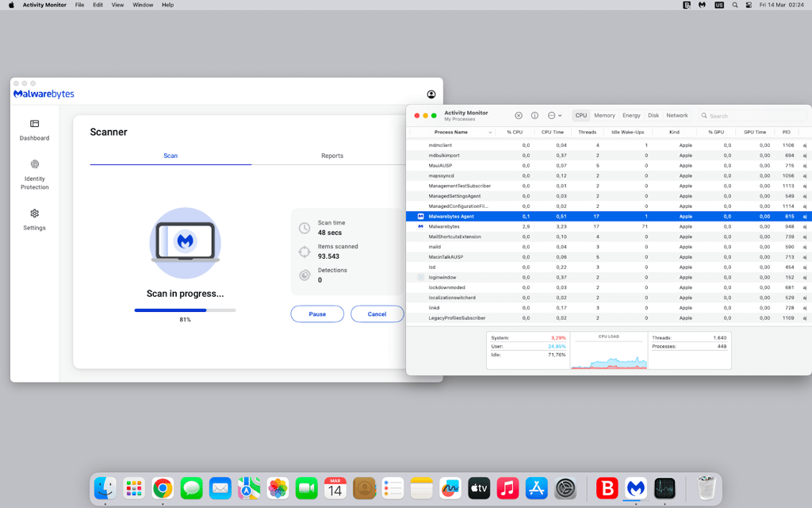Viewport: 812px width, 508px height.
Task: Select the Scan tab in Scanner
Action: [x=170, y=156]
